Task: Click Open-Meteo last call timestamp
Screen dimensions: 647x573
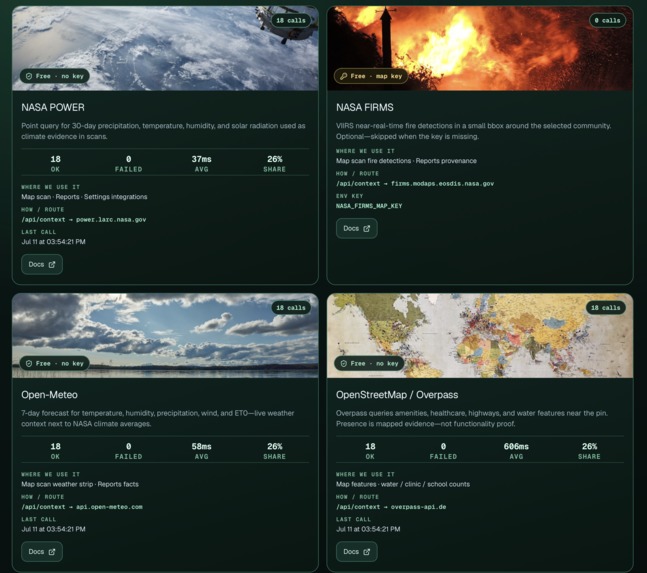Action: tap(53, 529)
